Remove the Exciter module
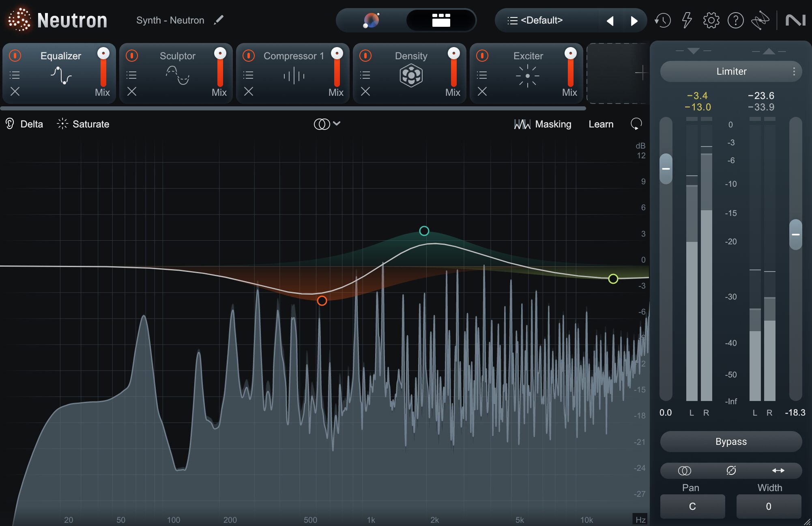Image resolution: width=812 pixels, height=526 pixels. [482, 91]
